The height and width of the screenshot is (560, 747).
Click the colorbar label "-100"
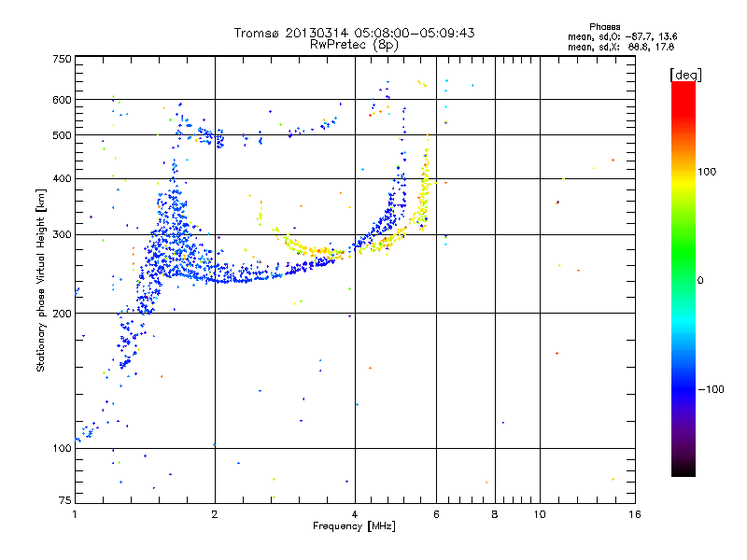tap(712, 389)
